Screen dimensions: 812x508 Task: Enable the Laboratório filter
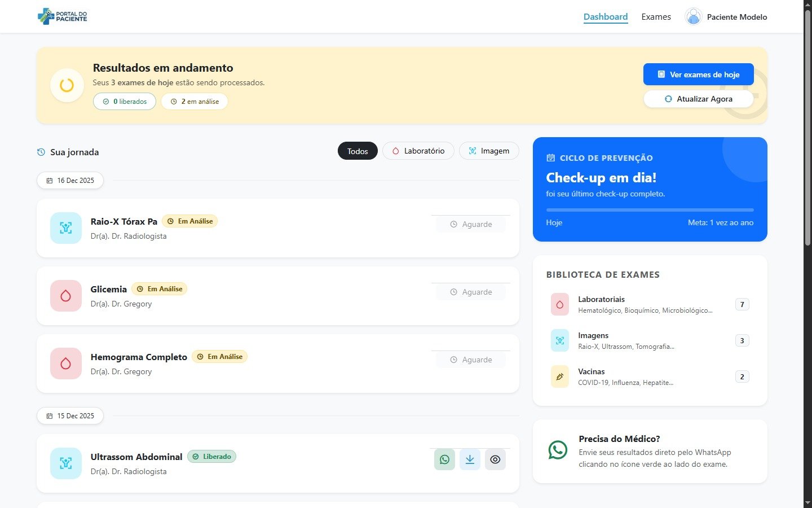(418, 151)
